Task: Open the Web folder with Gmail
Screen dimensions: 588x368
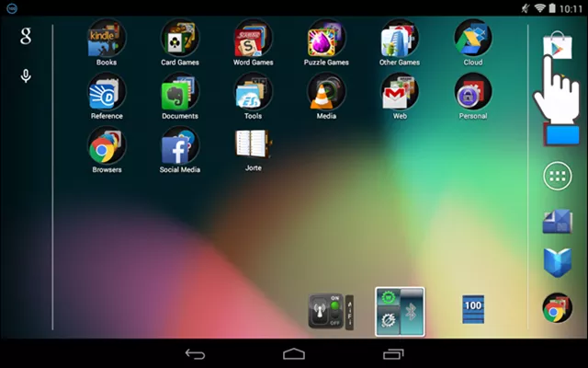Action: (x=400, y=93)
